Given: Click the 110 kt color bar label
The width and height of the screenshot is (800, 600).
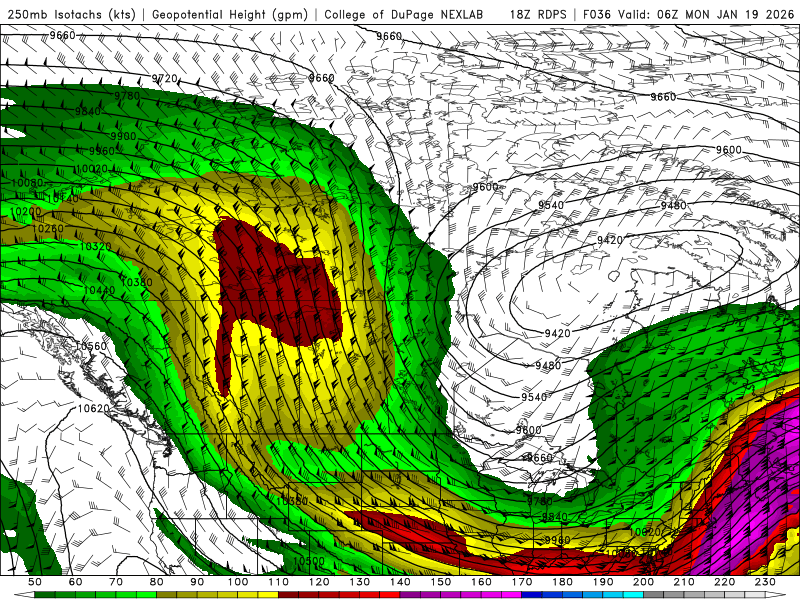Looking at the screenshot, I should 279,582.
